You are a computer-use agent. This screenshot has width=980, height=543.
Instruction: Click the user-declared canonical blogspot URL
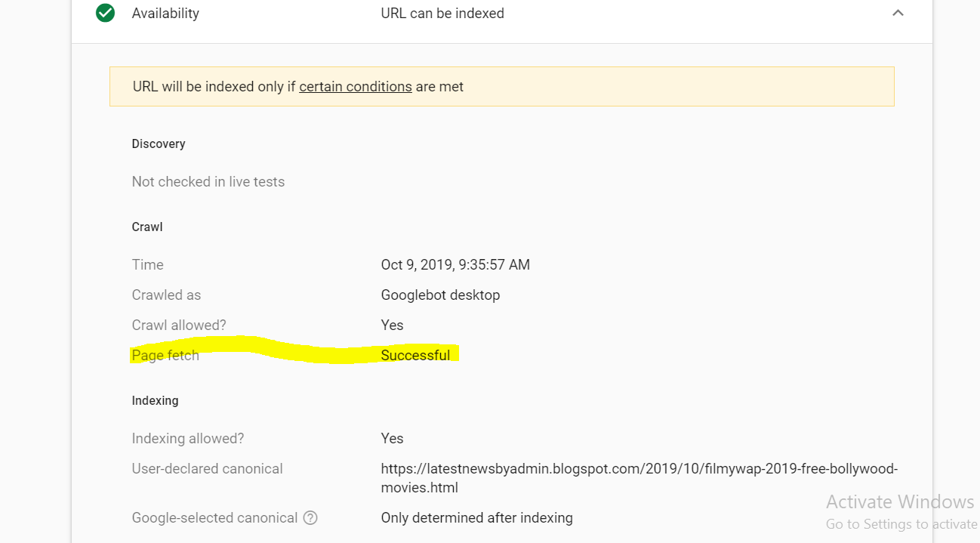click(639, 469)
